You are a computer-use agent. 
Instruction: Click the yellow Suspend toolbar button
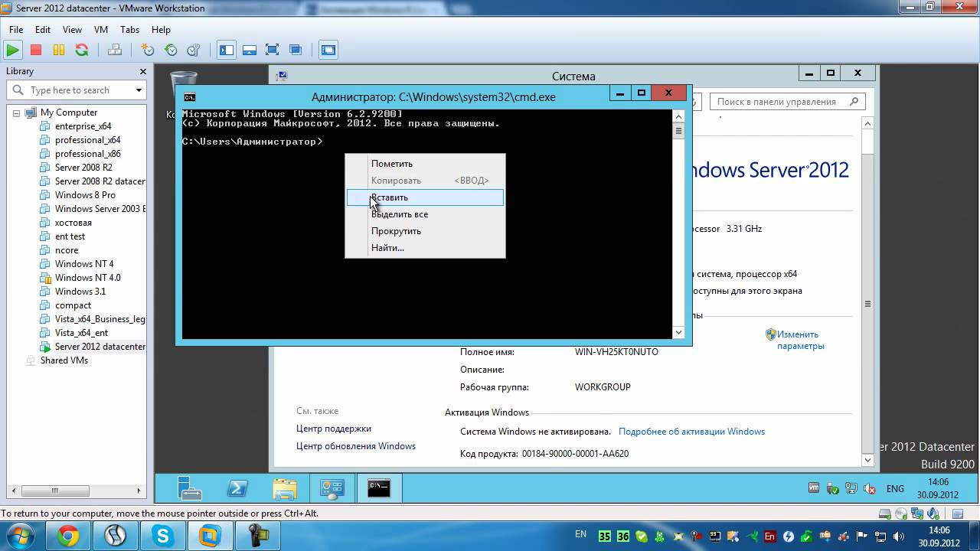click(59, 50)
